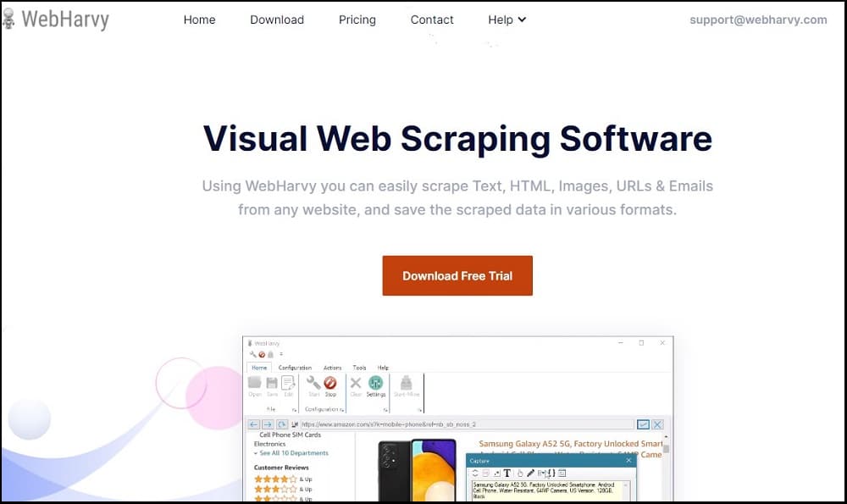This screenshot has width=847, height=504.
Task: Open the quick-access toolbar dropdown arrow in preview
Action: click(281, 354)
